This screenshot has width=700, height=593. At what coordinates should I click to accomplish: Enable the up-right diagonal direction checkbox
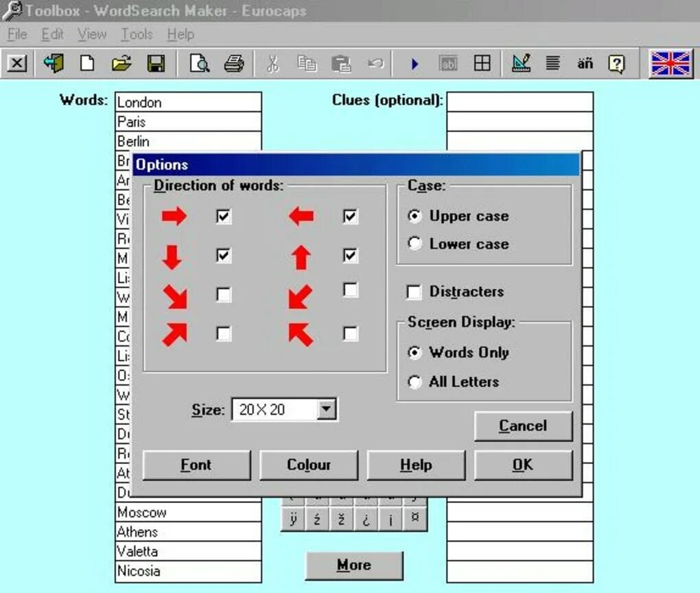223,334
